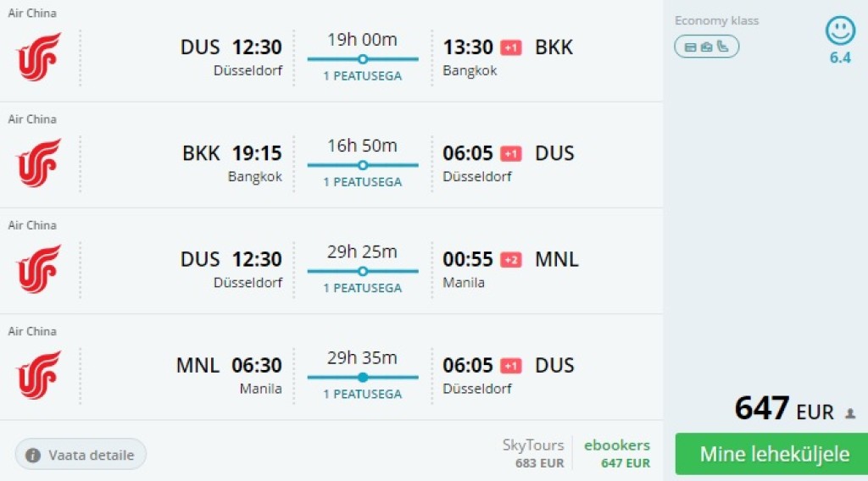Screen dimensions: 868x481
Task: Select the SkyTours 683 EUR offer
Action: (533, 454)
